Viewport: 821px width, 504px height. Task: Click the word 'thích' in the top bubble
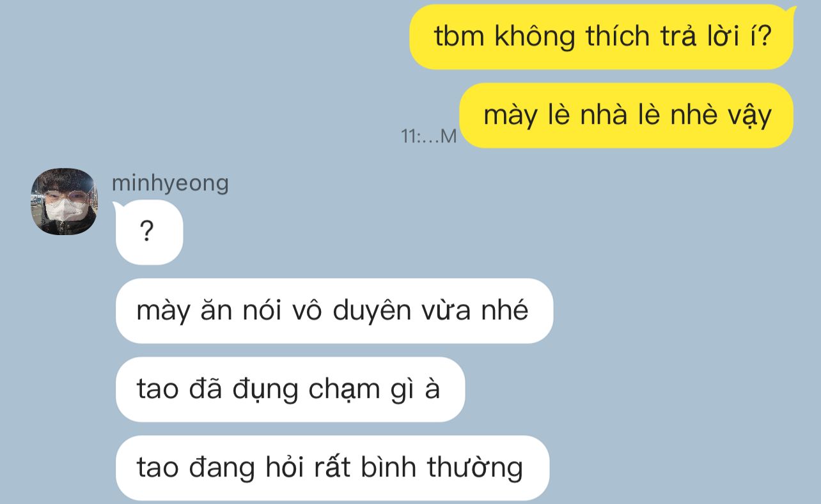(x=609, y=37)
